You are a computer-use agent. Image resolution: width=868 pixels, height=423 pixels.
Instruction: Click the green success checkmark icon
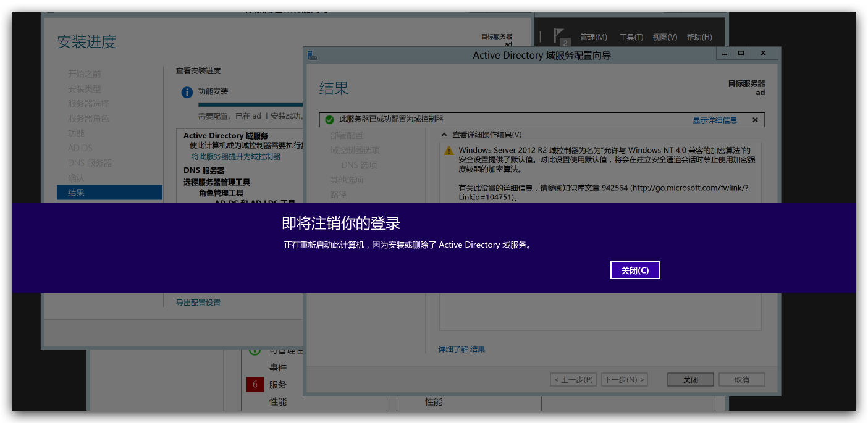click(330, 120)
